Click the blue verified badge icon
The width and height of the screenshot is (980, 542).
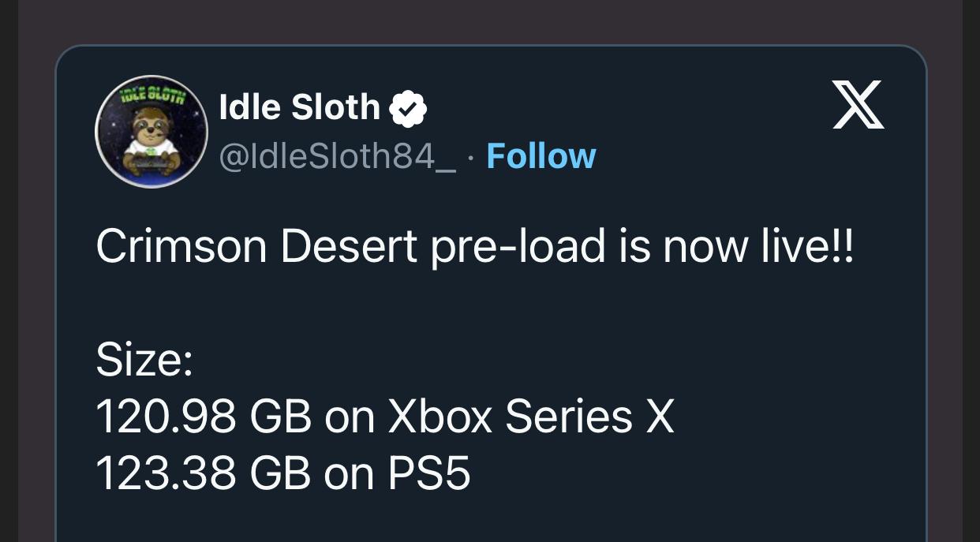(409, 108)
